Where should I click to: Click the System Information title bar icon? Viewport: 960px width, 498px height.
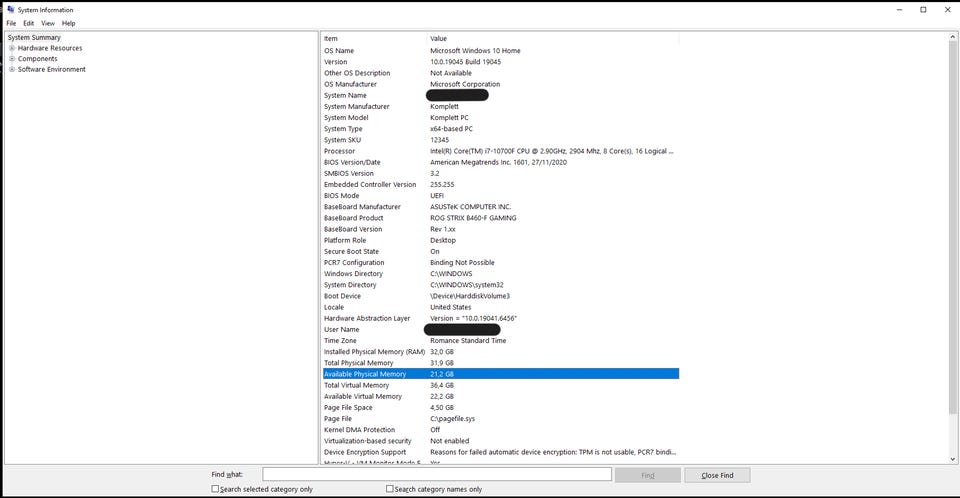click(10, 9)
